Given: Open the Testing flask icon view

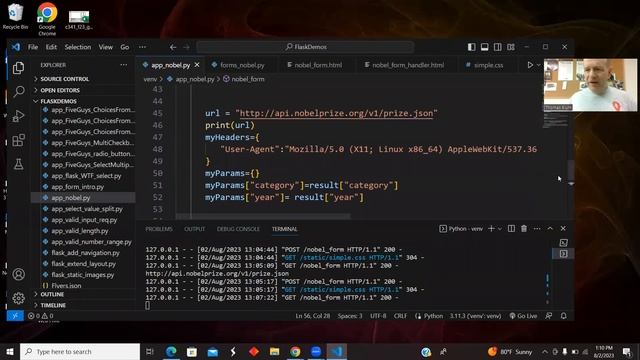Looking at the screenshot, I should point(18,164).
